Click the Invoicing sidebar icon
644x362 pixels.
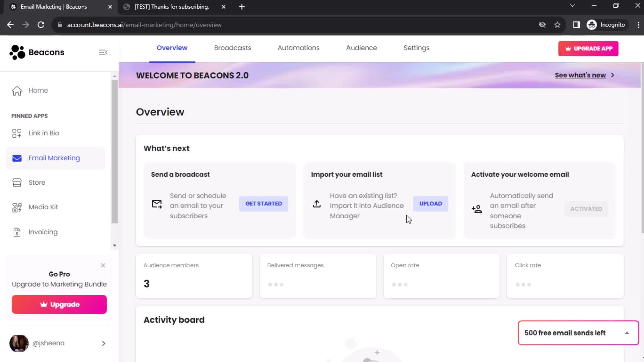[17, 232]
